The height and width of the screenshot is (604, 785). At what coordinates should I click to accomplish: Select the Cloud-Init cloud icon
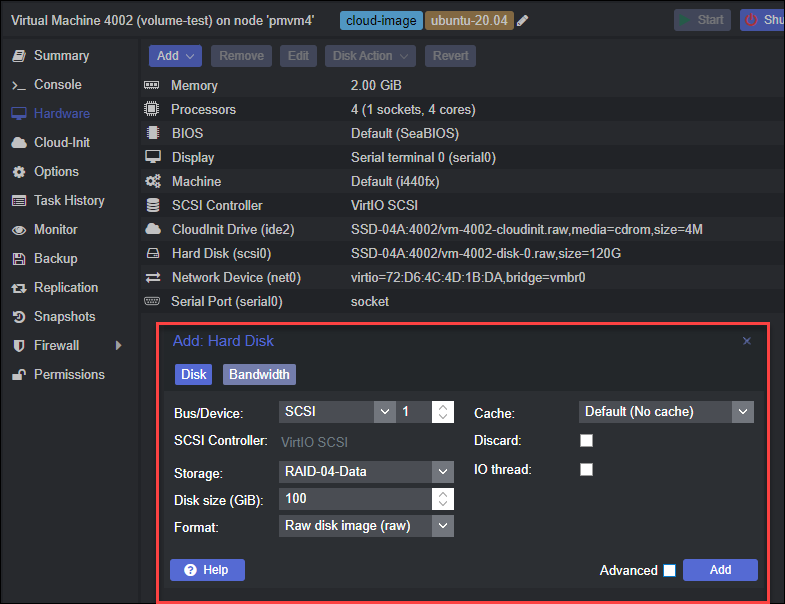[18, 143]
